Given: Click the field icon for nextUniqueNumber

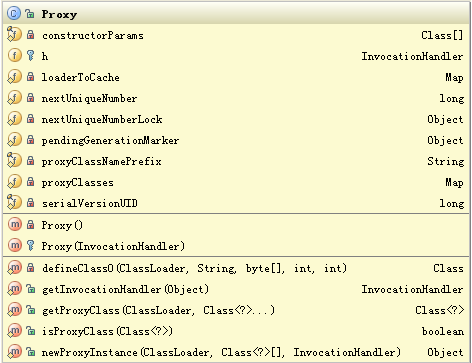Looking at the screenshot, I should 14,98.
